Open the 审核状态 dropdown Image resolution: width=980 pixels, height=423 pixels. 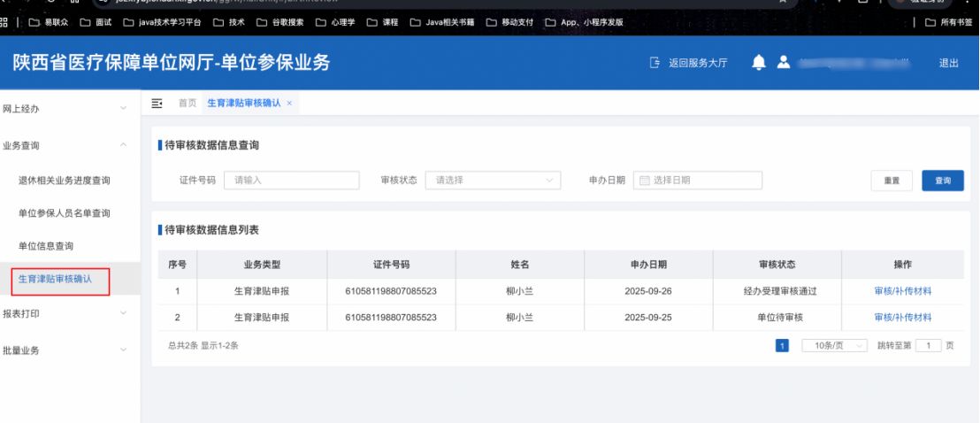point(493,181)
